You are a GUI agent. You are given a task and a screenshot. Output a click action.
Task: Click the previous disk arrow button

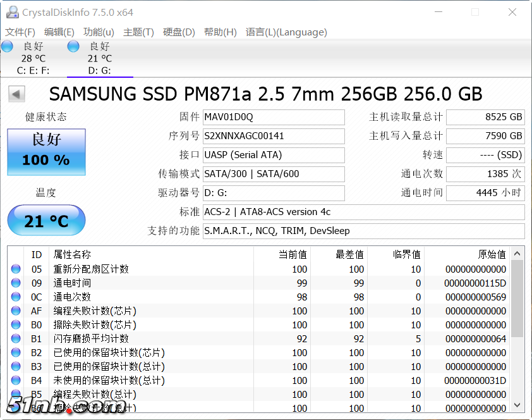(x=16, y=94)
